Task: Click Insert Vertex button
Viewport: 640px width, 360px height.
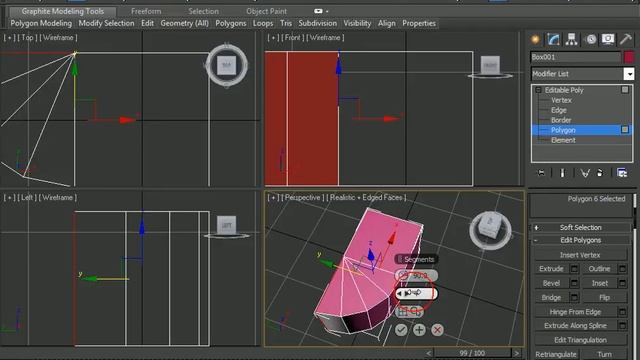Action: 580,255
